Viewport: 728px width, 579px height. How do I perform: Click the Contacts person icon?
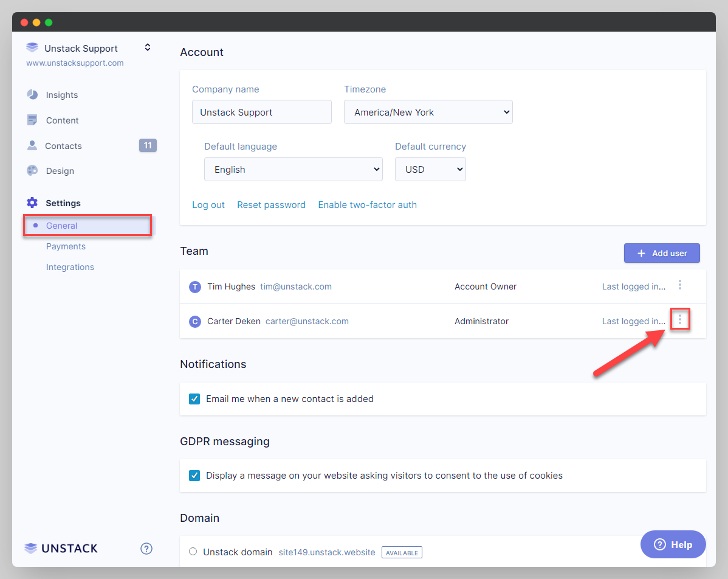[32, 146]
